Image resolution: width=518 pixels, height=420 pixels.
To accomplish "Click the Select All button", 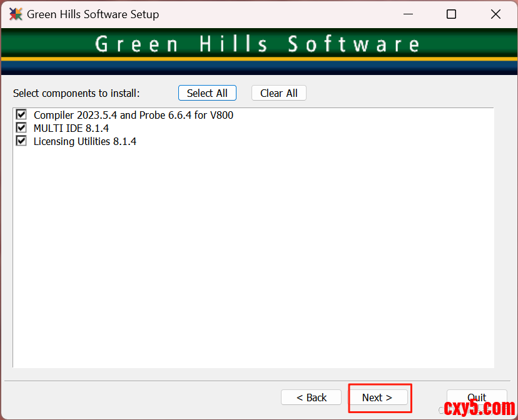I will [x=207, y=93].
